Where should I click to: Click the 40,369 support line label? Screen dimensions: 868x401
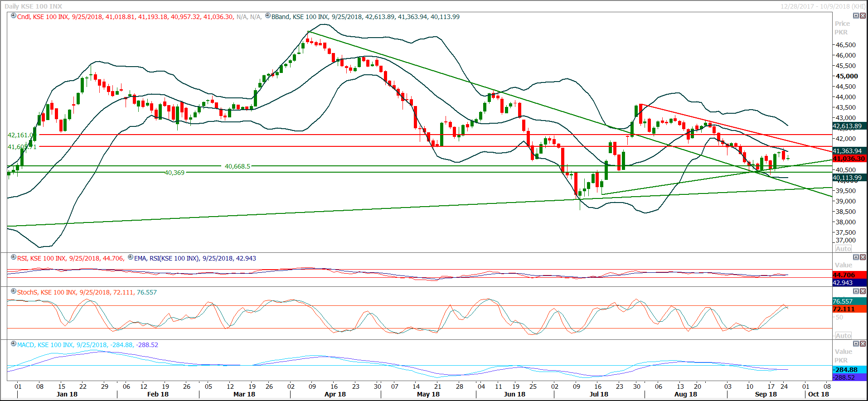[175, 173]
